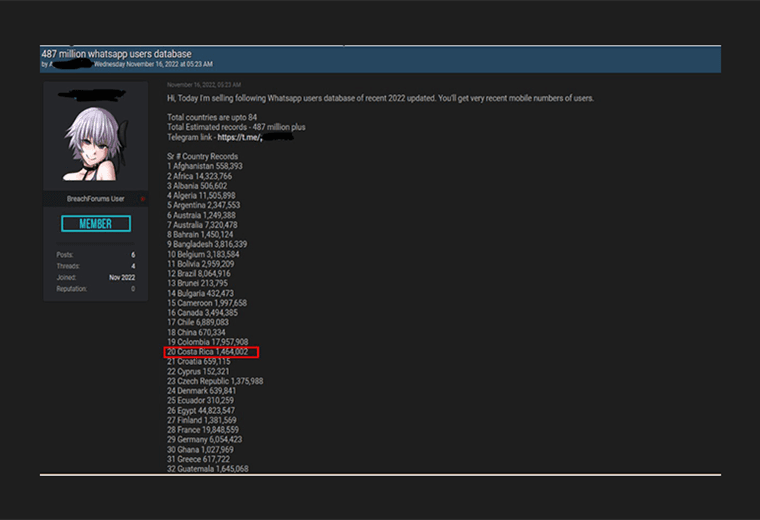This screenshot has width=760, height=520.
Task: Click the redacted author name in thread header
Action: (70, 64)
